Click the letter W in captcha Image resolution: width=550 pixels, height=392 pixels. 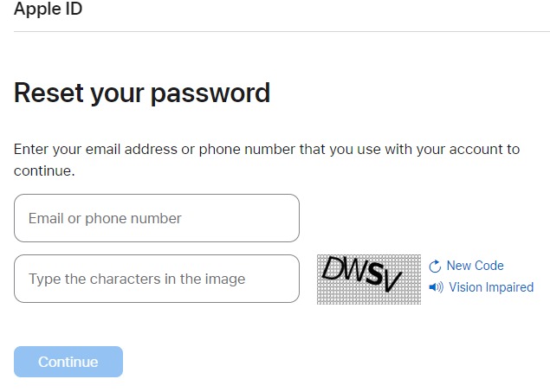point(355,271)
